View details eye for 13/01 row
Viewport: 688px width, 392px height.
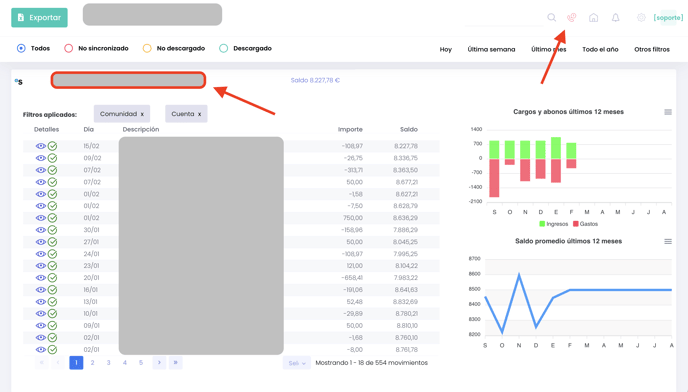(x=41, y=302)
